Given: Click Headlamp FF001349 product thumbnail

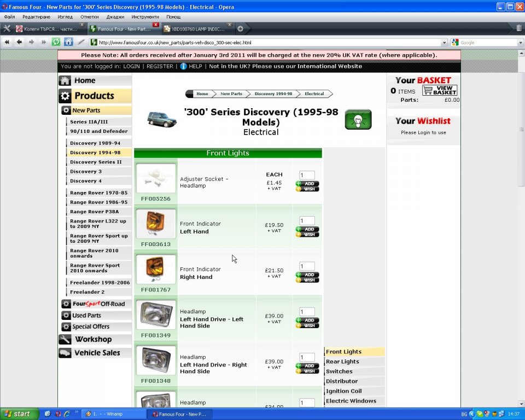Looking at the screenshot, I should 156,314.
